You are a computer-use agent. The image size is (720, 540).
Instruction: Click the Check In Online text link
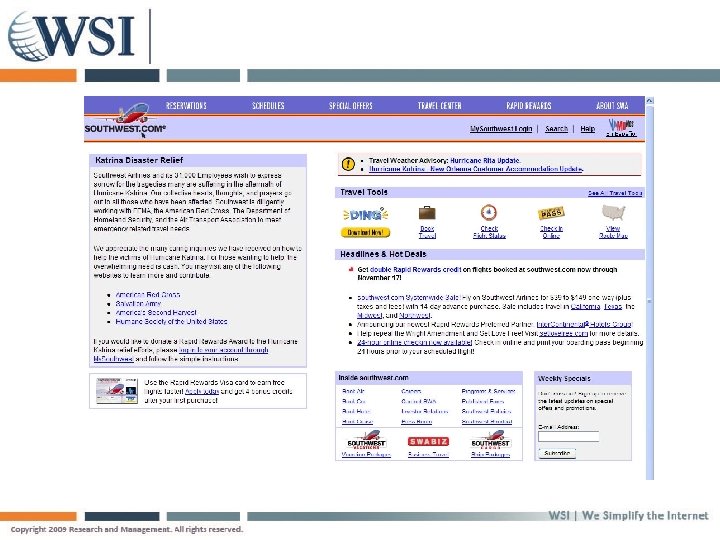pos(551,232)
